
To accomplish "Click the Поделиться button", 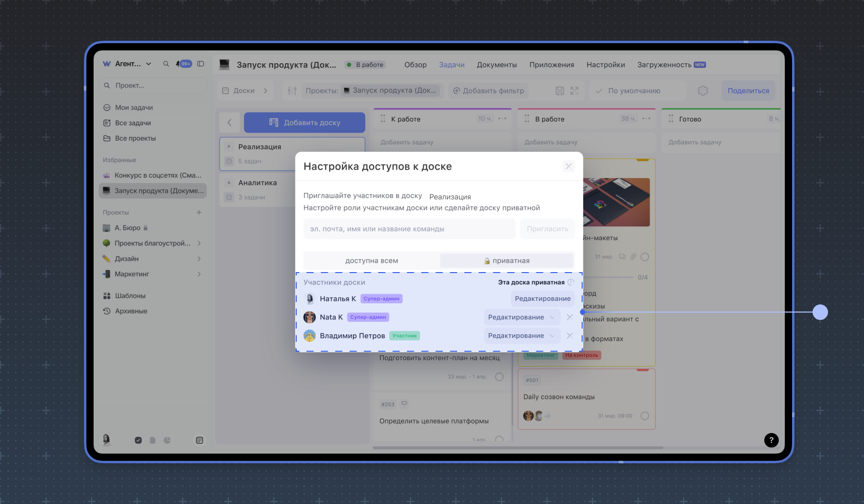I will pos(748,91).
